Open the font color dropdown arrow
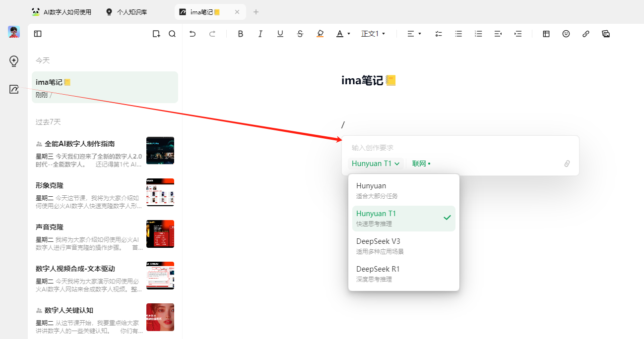 [349, 34]
